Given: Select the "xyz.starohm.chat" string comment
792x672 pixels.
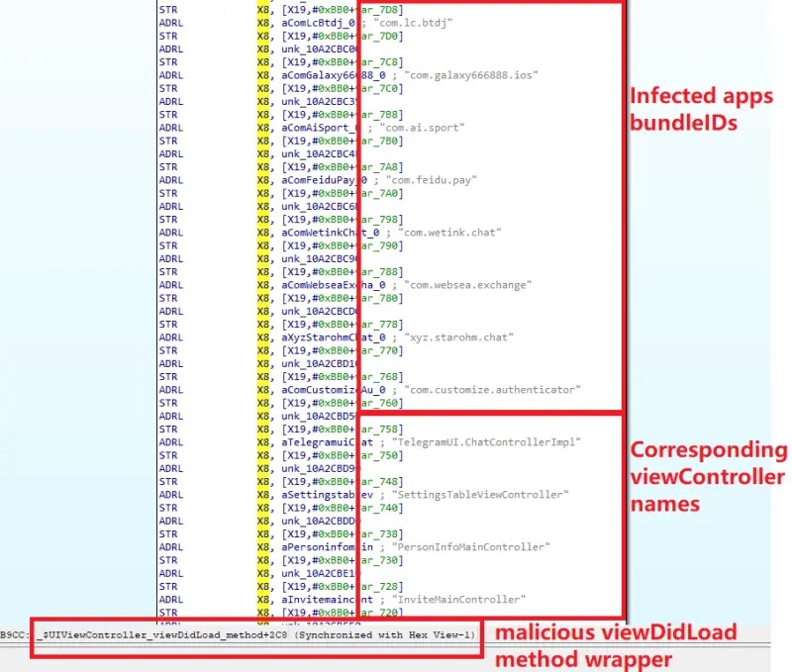Looking at the screenshot, I should point(458,337).
